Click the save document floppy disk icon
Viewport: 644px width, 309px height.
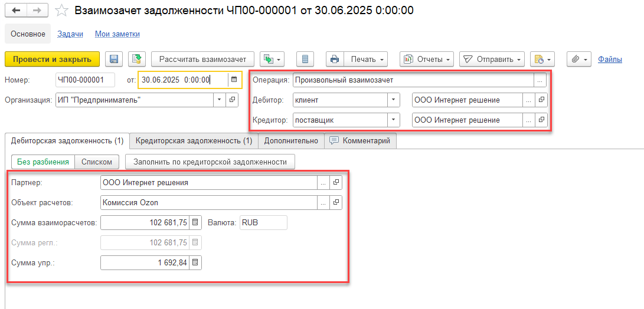tap(114, 59)
